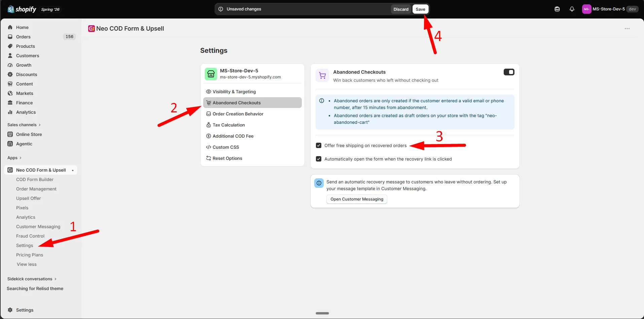Click the Markets globe icon
Viewport: 644px width, 319px height.
10,93
